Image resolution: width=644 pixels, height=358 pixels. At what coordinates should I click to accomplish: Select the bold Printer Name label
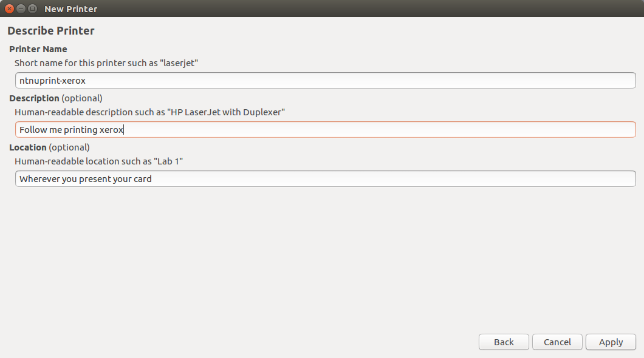click(38, 49)
